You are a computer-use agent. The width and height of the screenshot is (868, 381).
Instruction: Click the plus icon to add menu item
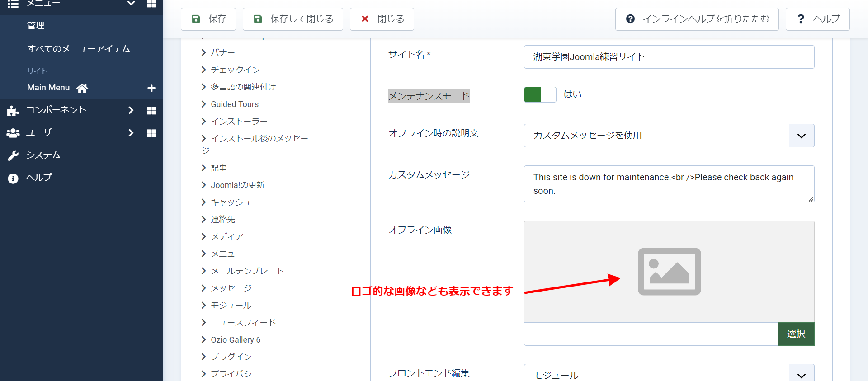pyautogui.click(x=151, y=88)
